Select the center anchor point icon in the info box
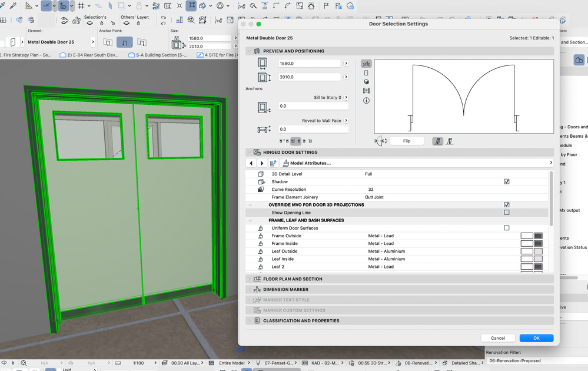588x371 pixels. point(124,42)
